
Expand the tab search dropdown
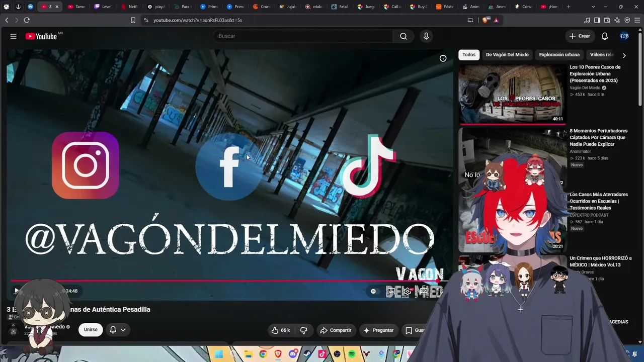tap(593, 7)
